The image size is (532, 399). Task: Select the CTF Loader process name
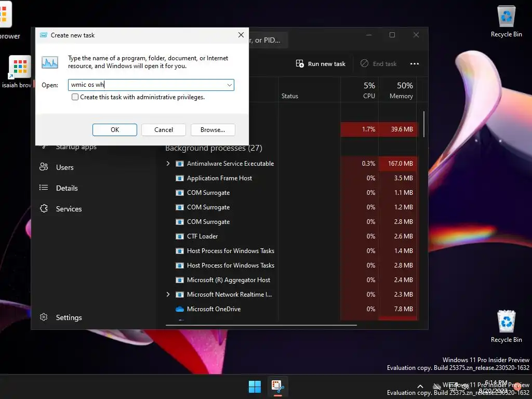(202, 236)
